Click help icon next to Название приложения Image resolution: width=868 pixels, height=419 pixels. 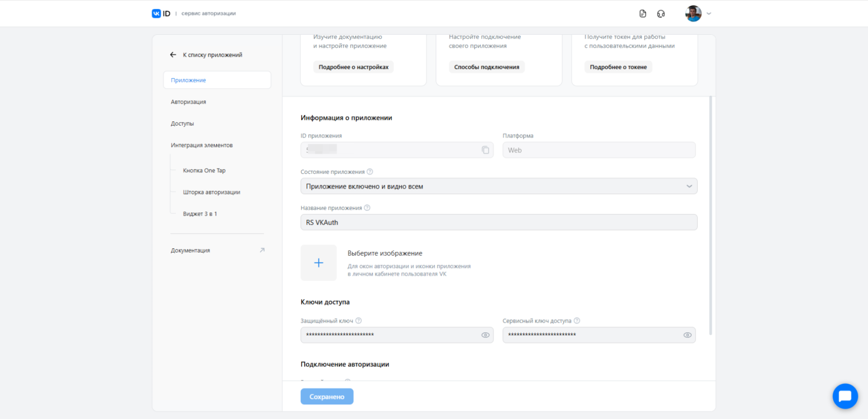(x=367, y=208)
